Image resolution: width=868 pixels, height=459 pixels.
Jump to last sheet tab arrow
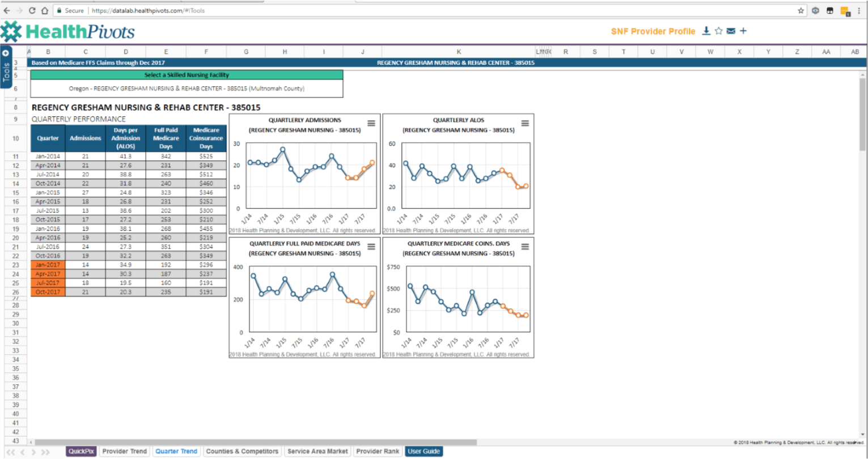point(46,452)
